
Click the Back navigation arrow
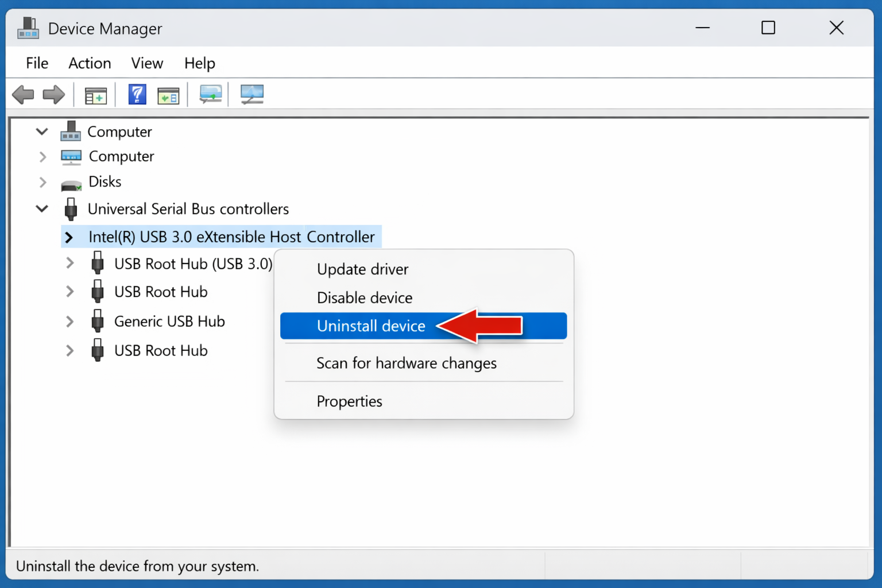coord(24,94)
